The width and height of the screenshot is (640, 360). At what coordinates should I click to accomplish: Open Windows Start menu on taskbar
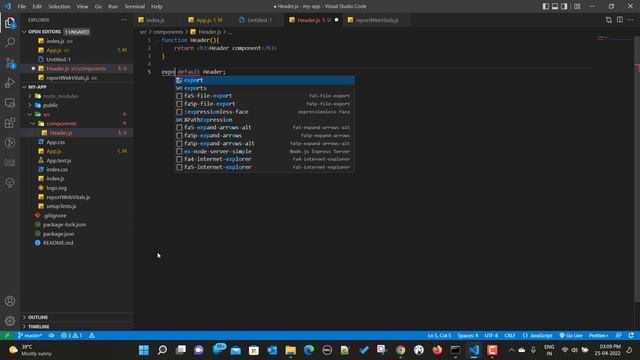[144, 350]
